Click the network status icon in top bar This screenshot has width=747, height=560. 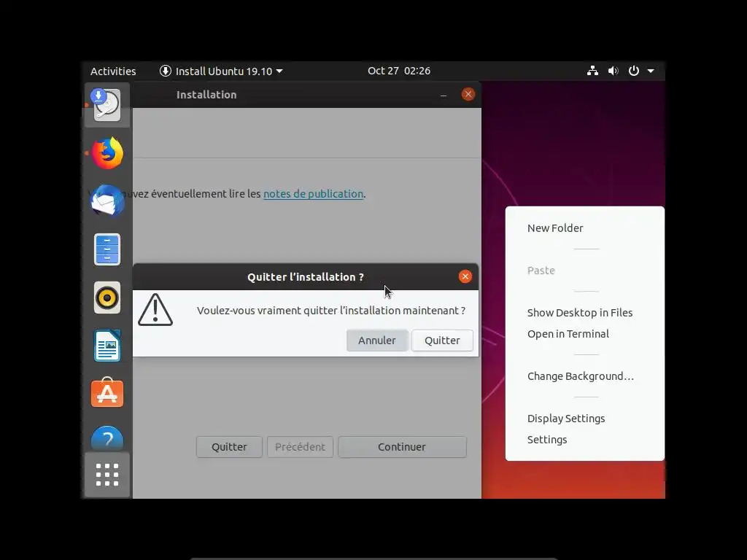pyautogui.click(x=592, y=71)
